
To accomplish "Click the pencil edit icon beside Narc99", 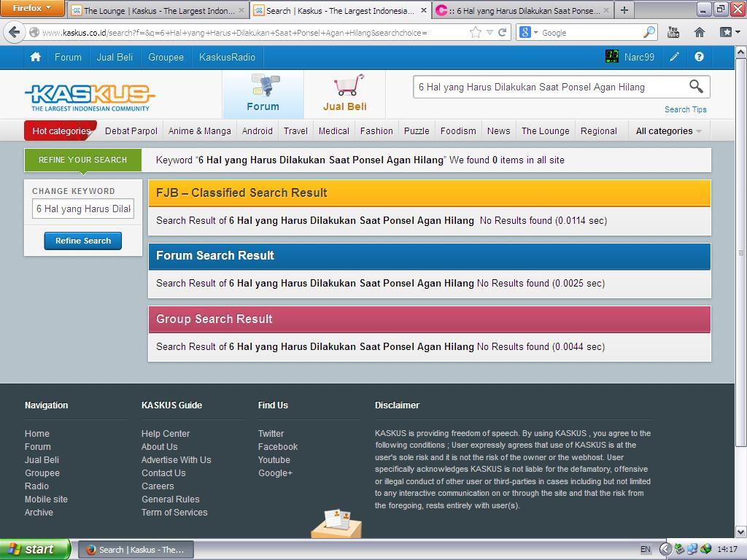I will pyautogui.click(x=674, y=57).
